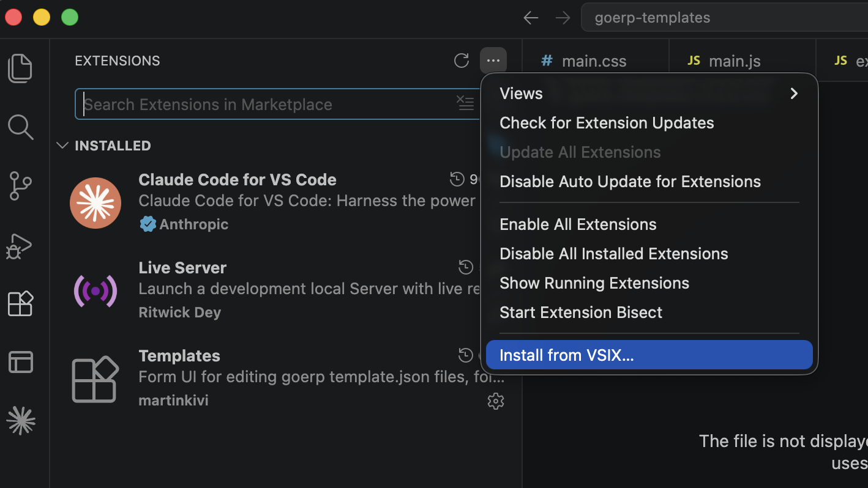Click the Views and More Actions ellipsis button
This screenshot has height=488, width=868.
tap(493, 61)
